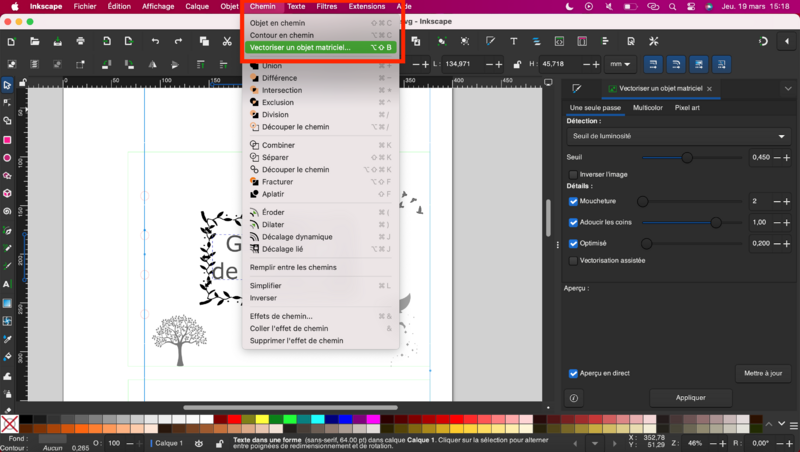
Task: Select the rectangle tool in toolbox
Action: [7, 140]
